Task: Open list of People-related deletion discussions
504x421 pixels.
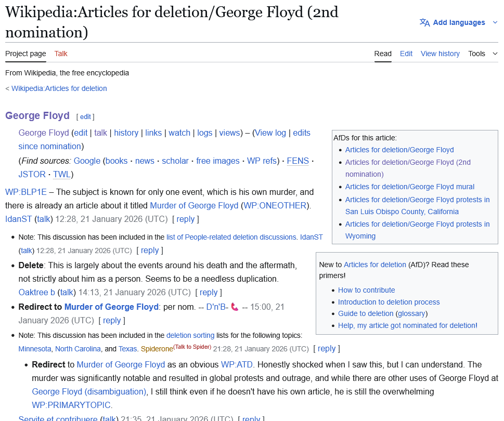Action: (231, 238)
